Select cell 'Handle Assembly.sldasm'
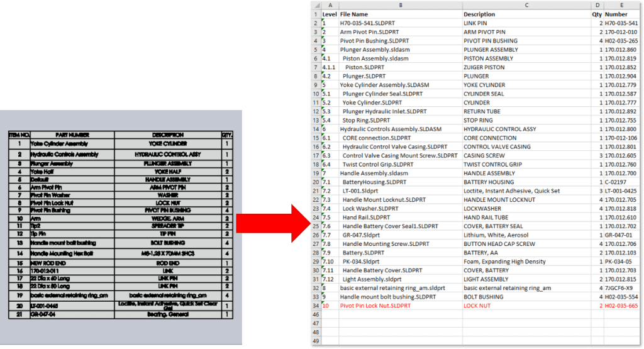Screen dimensions: 644x349 401,174
